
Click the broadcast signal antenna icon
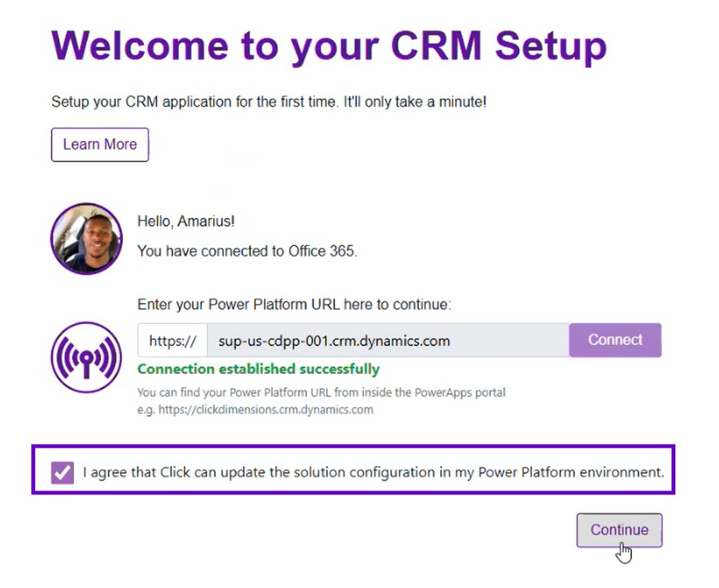tap(86, 357)
